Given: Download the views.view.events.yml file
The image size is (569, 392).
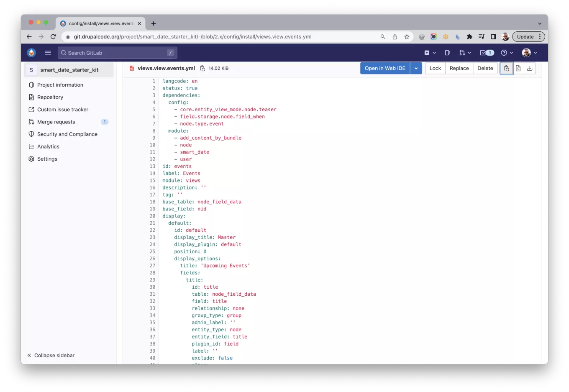Looking at the screenshot, I should point(530,69).
